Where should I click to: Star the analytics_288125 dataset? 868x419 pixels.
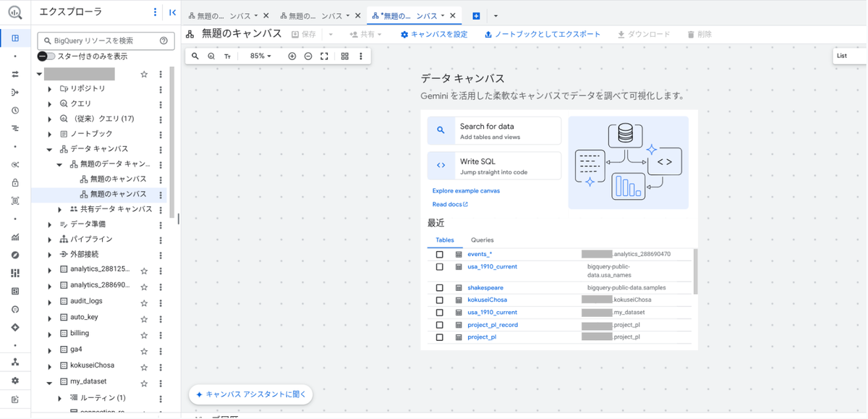144,271
